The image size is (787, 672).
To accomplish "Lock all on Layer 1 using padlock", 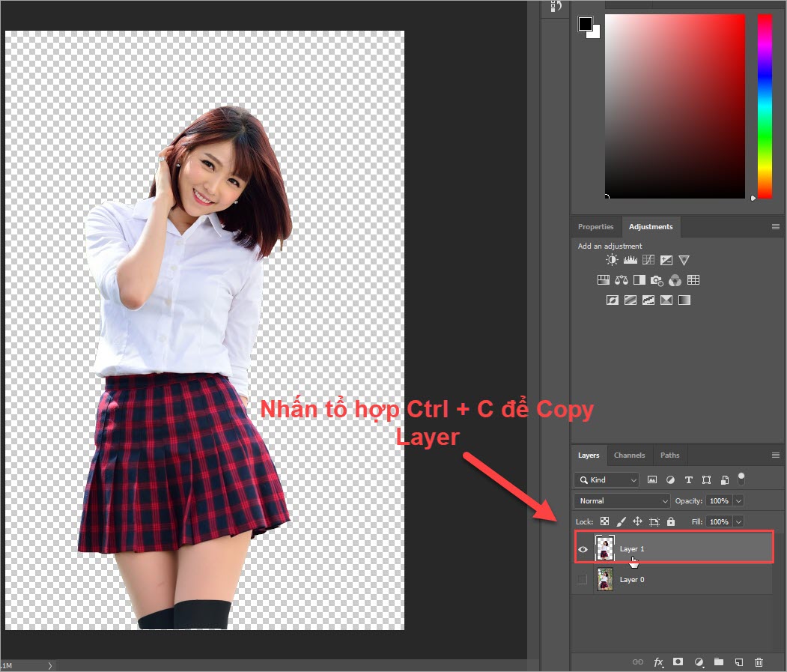I will click(x=670, y=521).
